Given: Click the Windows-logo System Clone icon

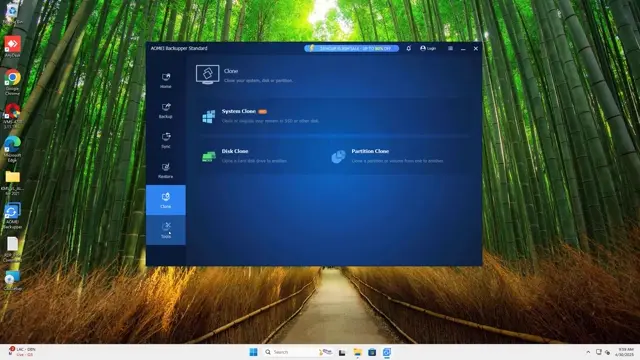Looking at the screenshot, I should pyautogui.click(x=209, y=116).
